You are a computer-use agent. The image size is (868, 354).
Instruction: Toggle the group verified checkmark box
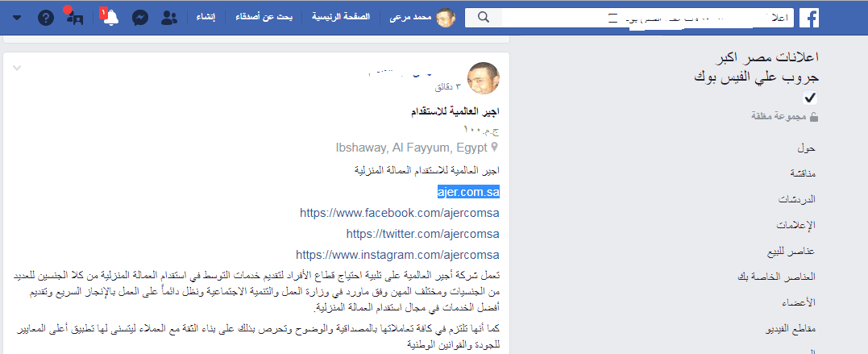(811, 98)
